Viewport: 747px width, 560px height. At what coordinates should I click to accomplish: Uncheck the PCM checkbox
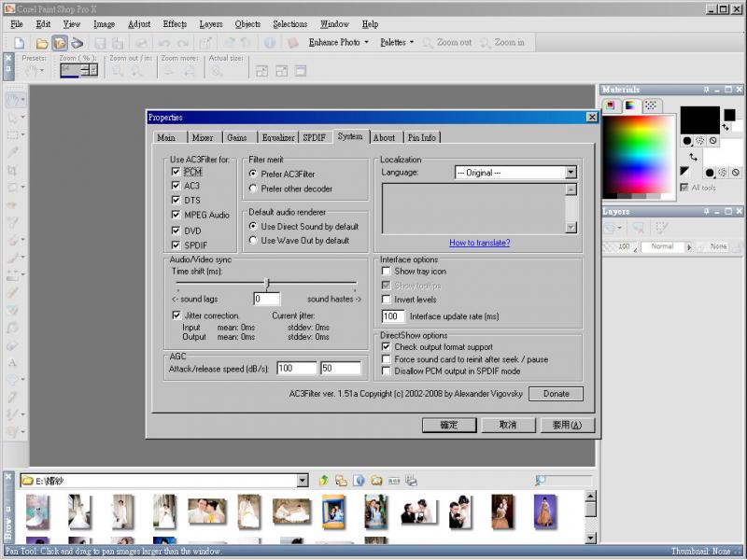176,173
